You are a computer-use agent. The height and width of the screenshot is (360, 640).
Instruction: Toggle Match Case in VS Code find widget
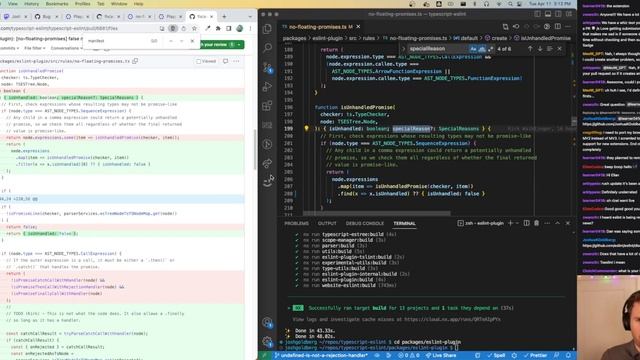click(473, 49)
